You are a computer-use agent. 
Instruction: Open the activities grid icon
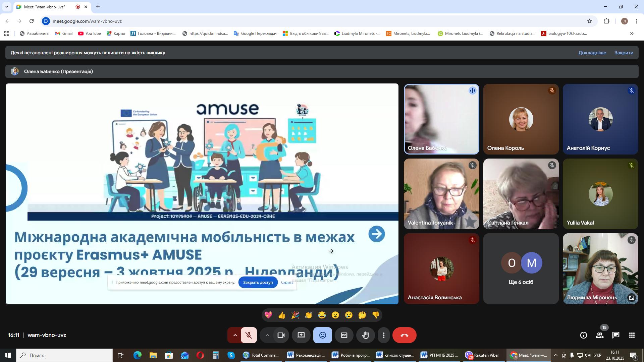click(x=632, y=335)
